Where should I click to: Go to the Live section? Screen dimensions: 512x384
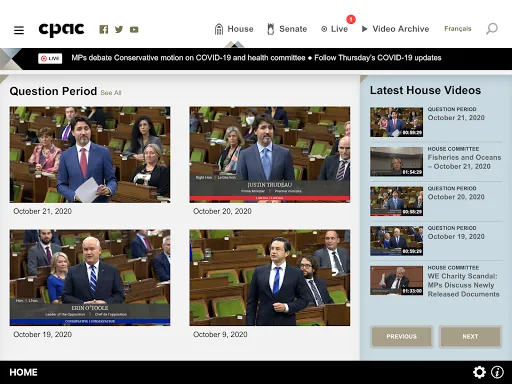(334, 29)
